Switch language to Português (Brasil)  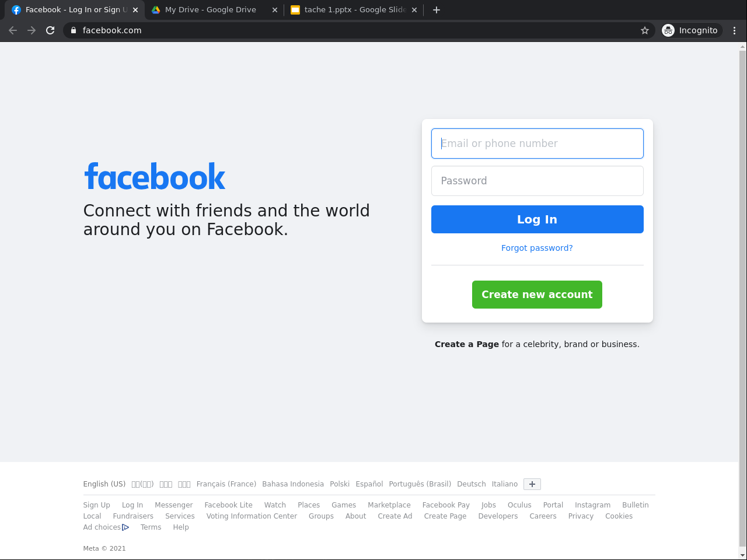[420, 484]
